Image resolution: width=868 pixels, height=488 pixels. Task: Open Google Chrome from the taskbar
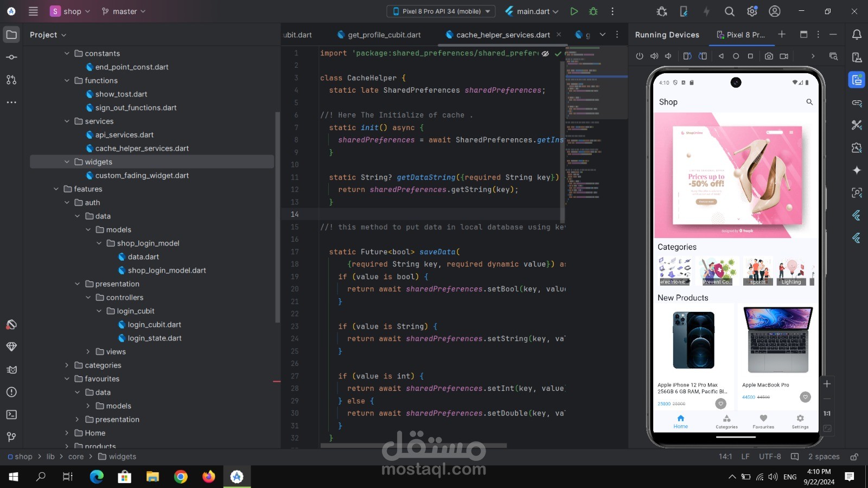(x=181, y=477)
